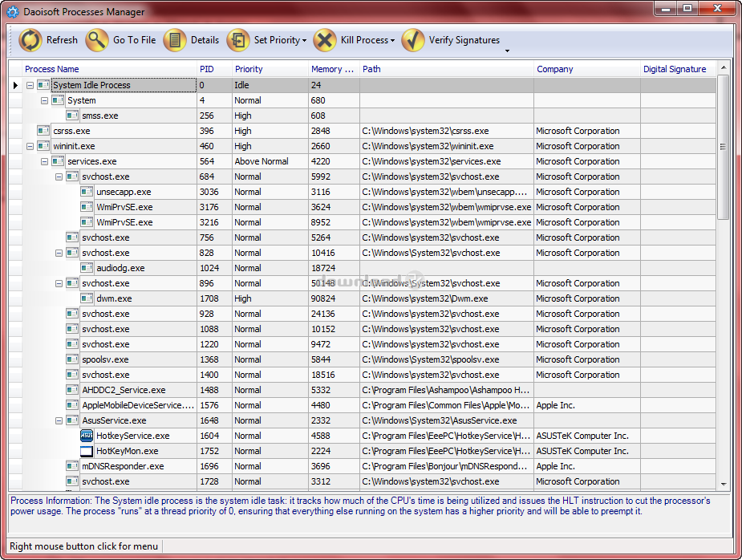Viewport: 742px width, 560px height.
Task: Open the Set Priority dropdown arrow
Action: [x=305, y=41]
